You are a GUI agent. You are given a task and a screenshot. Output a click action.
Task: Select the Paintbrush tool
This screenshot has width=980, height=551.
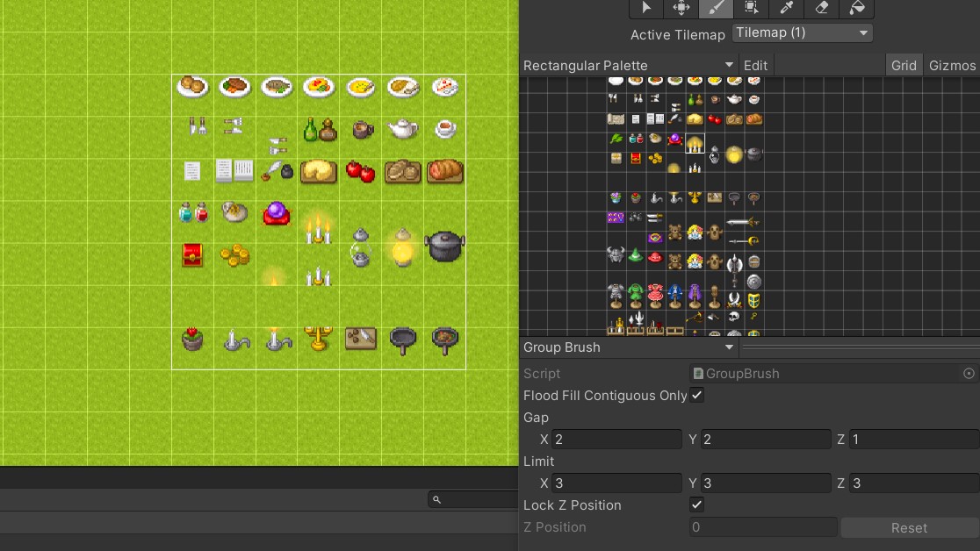click(x=716, y=9)
